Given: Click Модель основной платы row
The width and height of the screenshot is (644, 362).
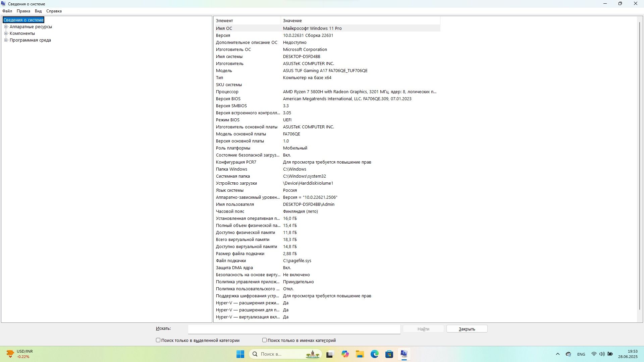Looking at the screenshot, I should (327, 134).
